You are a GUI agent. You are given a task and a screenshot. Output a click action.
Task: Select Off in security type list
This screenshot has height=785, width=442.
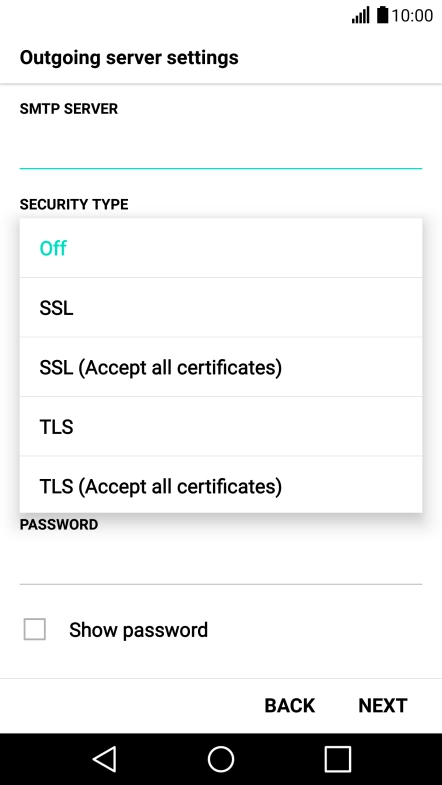(x=221, y=248)
